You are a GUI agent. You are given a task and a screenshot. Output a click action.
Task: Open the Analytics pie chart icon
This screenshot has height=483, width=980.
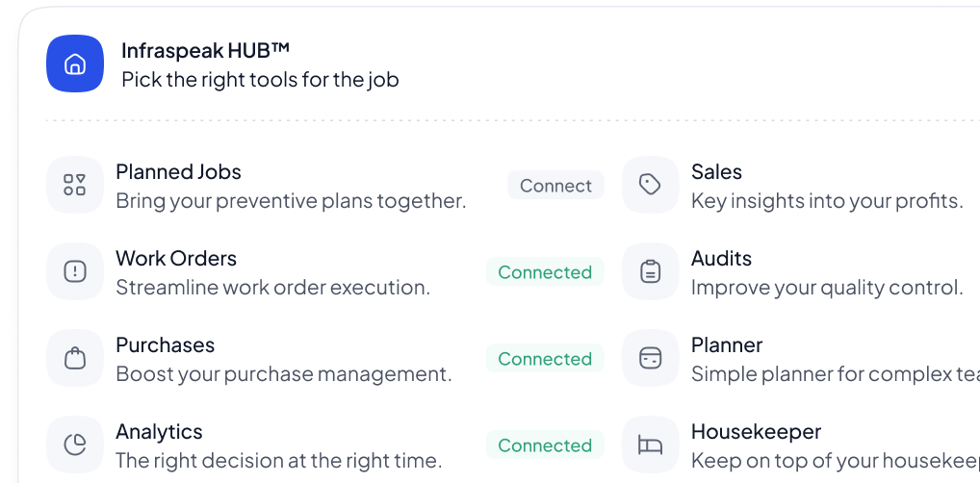(x=75, y=445)
